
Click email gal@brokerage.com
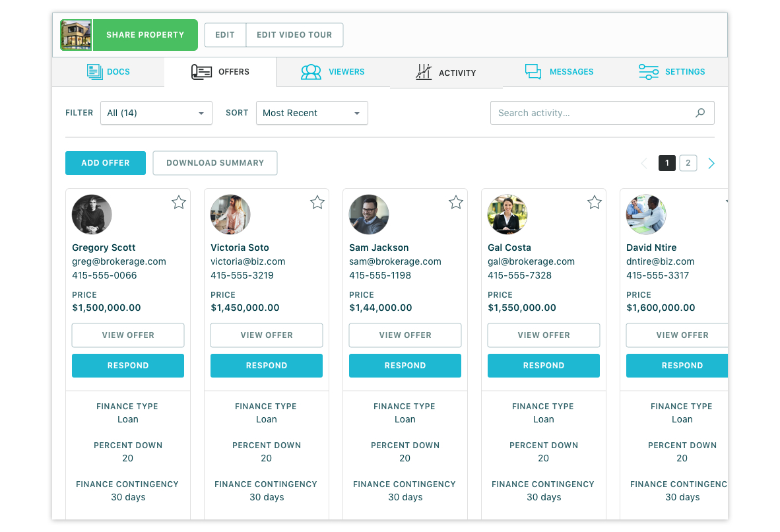coord(531,262)
